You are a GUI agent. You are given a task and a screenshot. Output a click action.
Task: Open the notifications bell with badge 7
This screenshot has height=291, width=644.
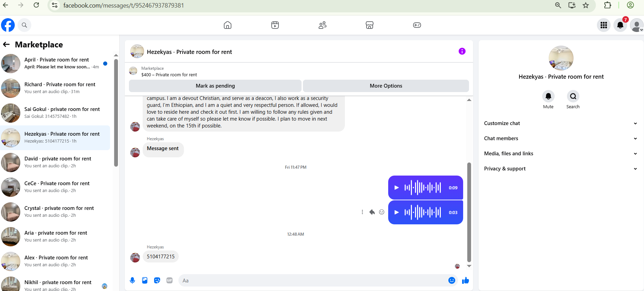[x=620, y=25]
